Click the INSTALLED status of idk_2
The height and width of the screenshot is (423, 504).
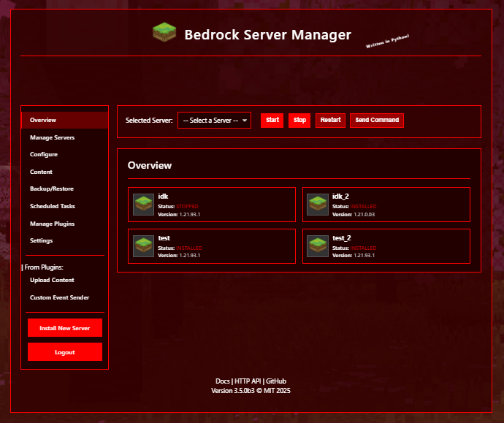[363, 206]
